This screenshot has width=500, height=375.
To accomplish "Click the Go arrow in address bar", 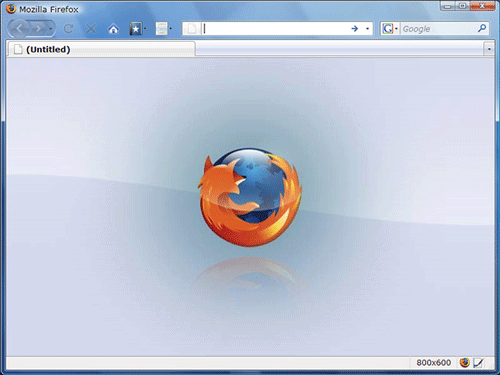I will [355, 29].
